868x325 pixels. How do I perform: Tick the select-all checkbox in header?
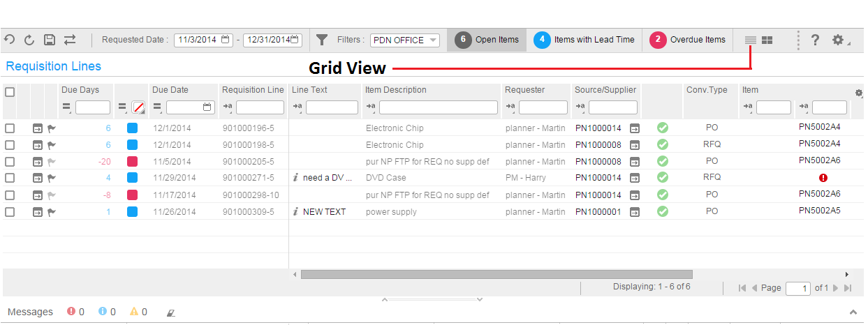(x=10, y=91)
